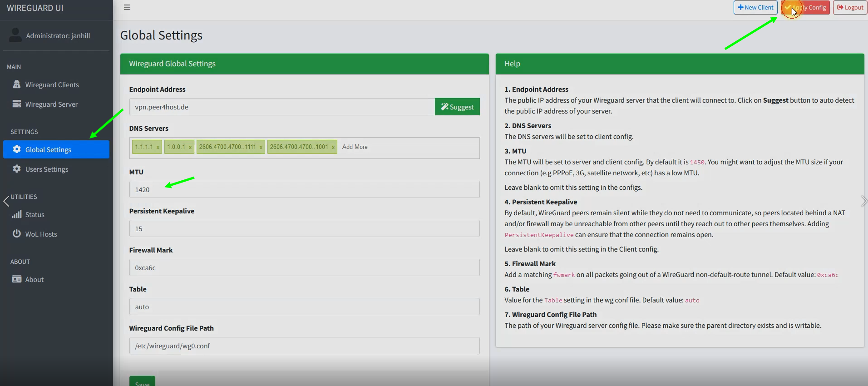Screen dimensions: 868x386
Task: Click the left chevron arrow near Utilities
Action: [6, 201]
